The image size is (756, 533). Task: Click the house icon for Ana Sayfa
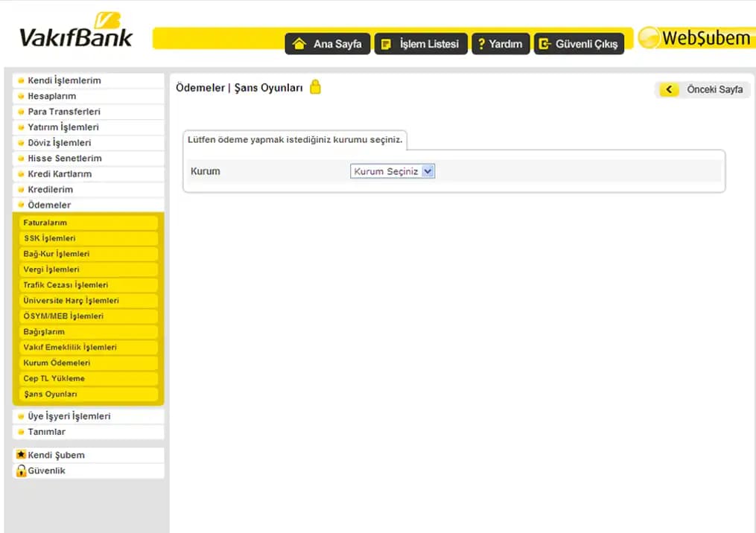point(299,44)
